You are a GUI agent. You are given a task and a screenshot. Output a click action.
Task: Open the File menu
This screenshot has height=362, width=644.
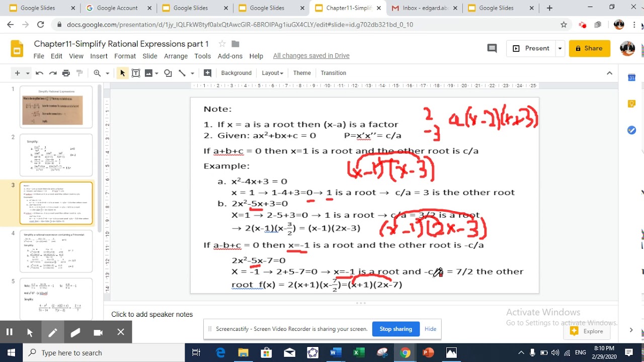tap(39, 56)
